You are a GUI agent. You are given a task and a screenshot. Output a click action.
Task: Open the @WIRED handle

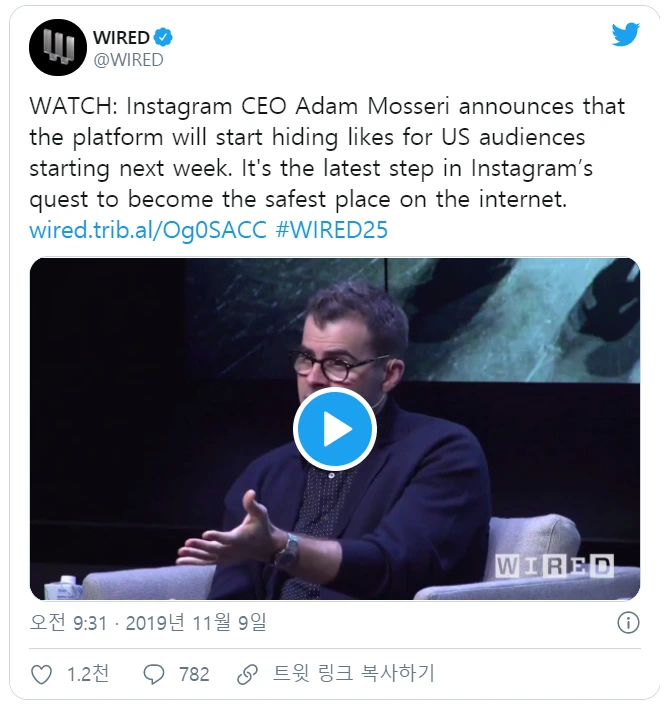[x=129, y=60]
